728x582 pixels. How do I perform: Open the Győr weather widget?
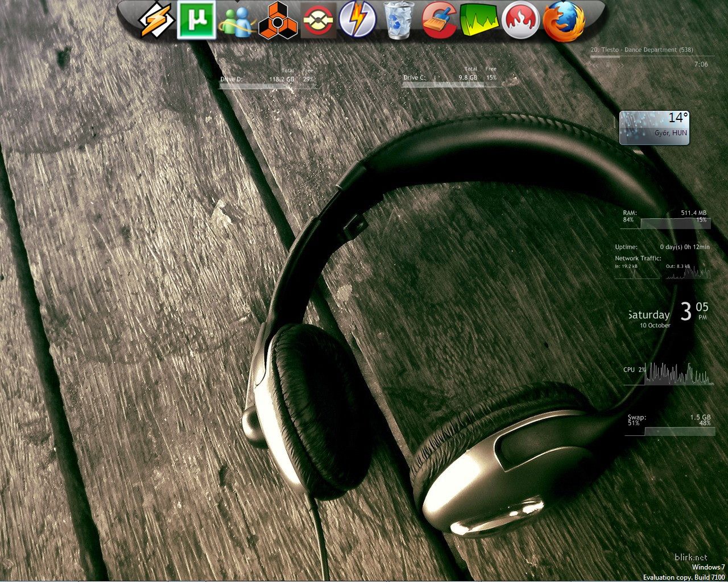click(x=654, y=127)
